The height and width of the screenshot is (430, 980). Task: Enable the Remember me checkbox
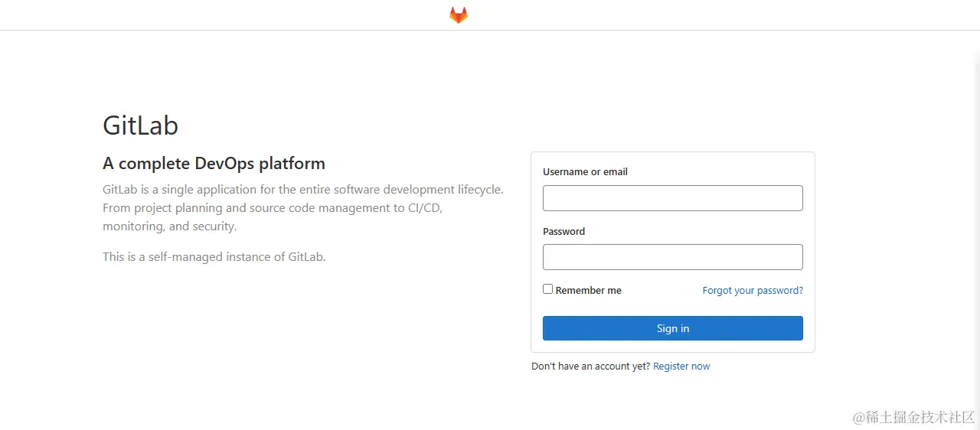pos(547,289)
